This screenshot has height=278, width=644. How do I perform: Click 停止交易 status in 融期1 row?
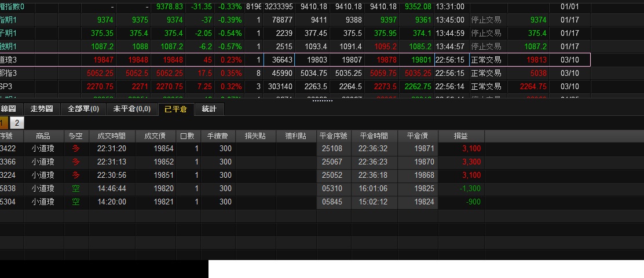tap(486, 46)
